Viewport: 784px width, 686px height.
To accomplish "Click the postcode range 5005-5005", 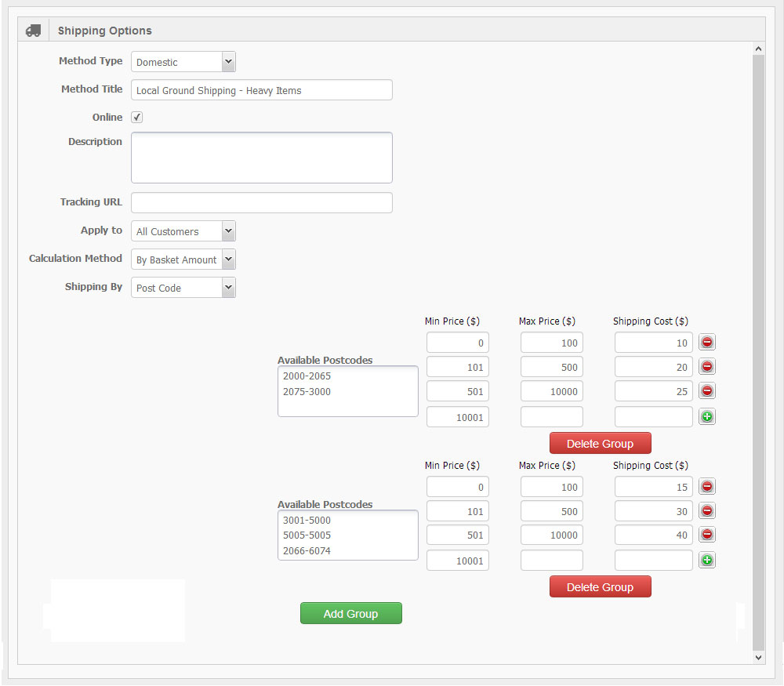I will tap(307, 535).
